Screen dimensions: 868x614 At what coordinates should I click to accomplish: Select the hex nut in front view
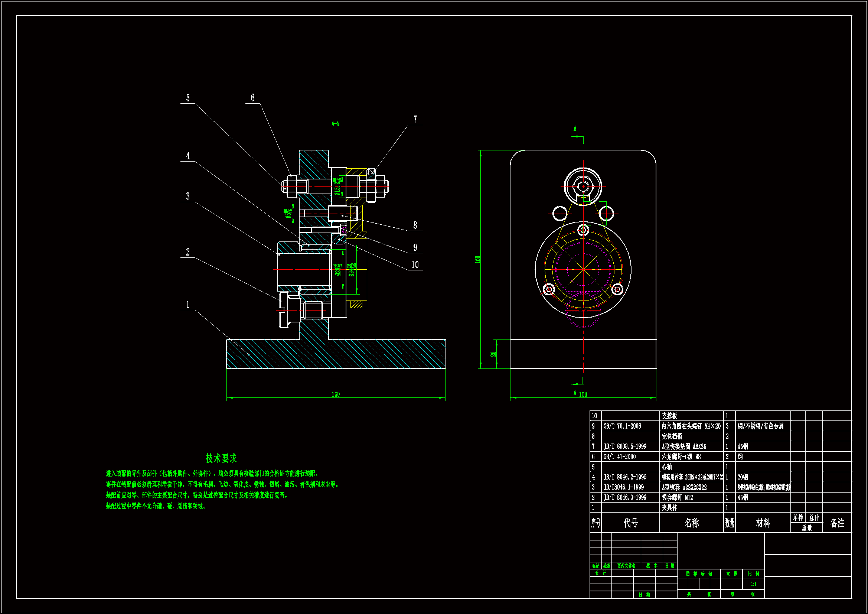(x=583, y=186)
